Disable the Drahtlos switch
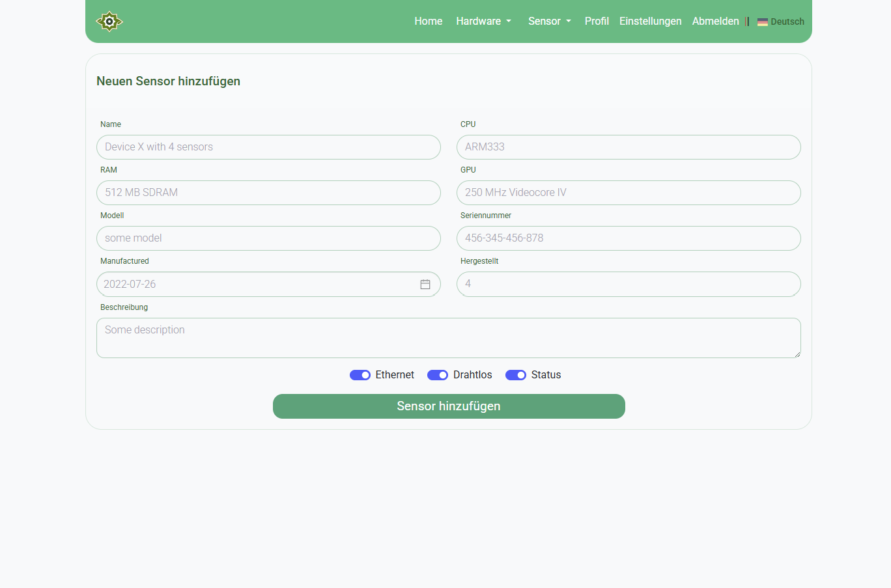891x588 pixels. pyautogui.click(x=438, y=375)
